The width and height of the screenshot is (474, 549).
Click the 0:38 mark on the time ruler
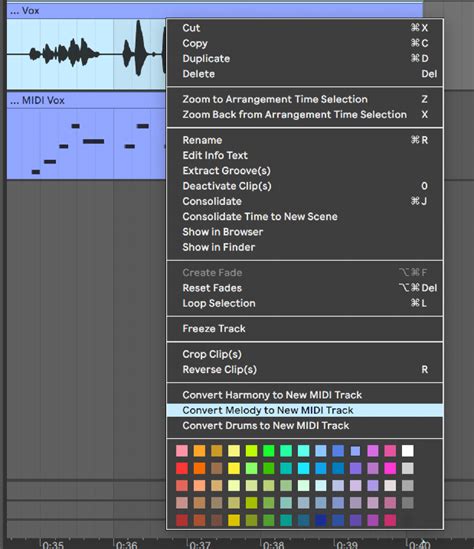tap(273, 545)
